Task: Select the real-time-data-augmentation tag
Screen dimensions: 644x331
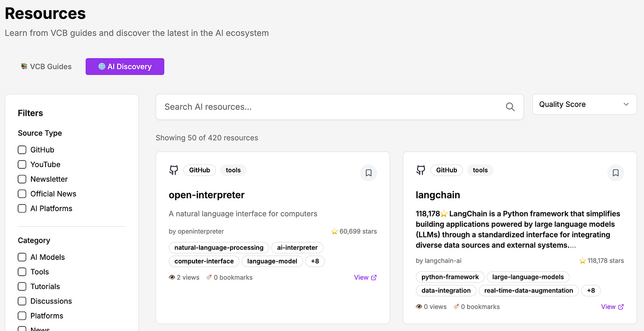Action: click(x=529, y=290)
